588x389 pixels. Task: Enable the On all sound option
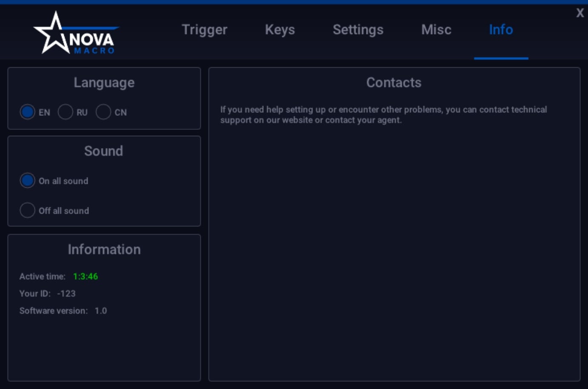point(28,180)
